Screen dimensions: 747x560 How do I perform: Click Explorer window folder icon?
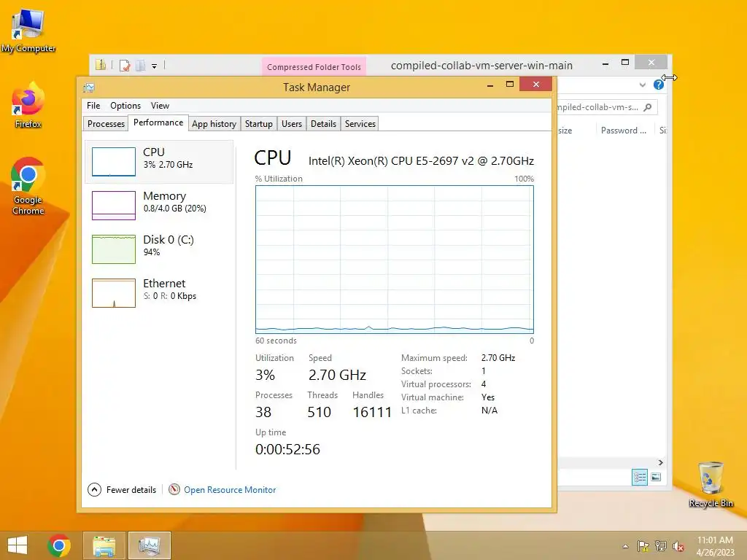(101, 65)
